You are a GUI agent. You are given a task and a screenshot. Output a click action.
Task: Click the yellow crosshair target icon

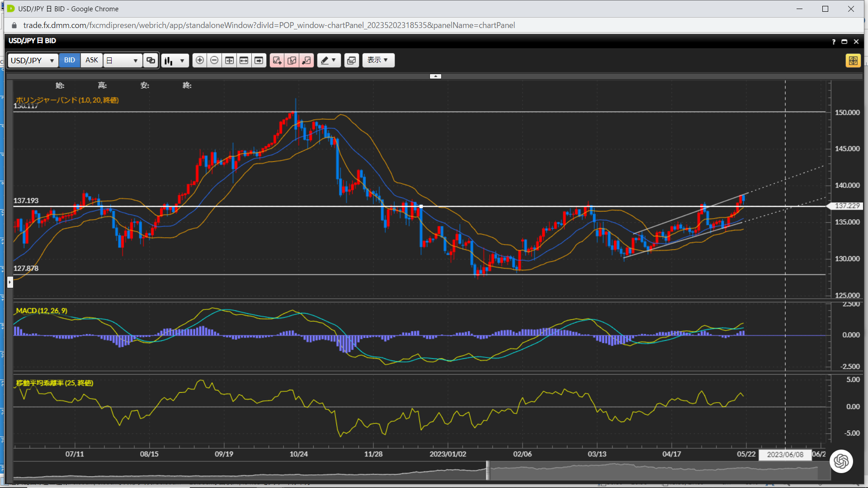(853, 61)
